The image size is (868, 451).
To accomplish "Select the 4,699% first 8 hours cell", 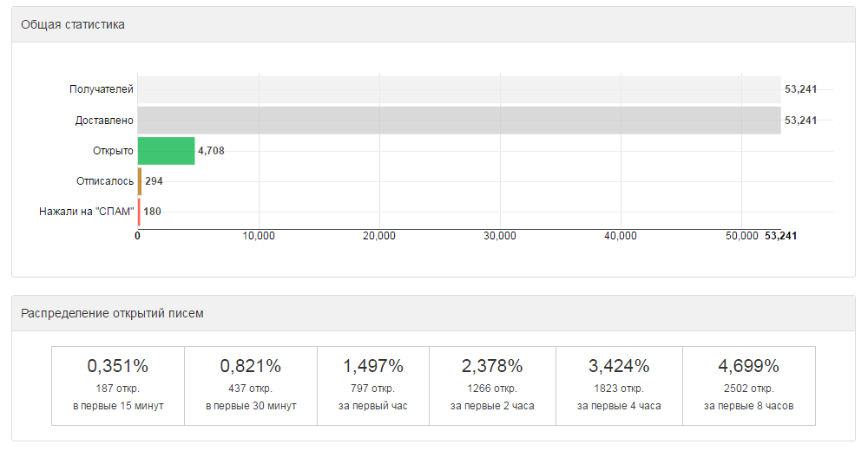I will (x=749, y=386).
